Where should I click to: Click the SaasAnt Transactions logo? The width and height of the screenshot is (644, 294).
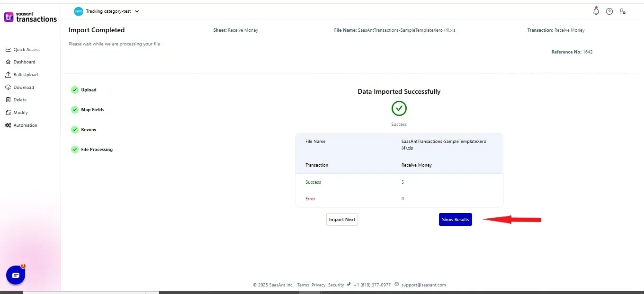pyautogui.click(x=30, y=17)
